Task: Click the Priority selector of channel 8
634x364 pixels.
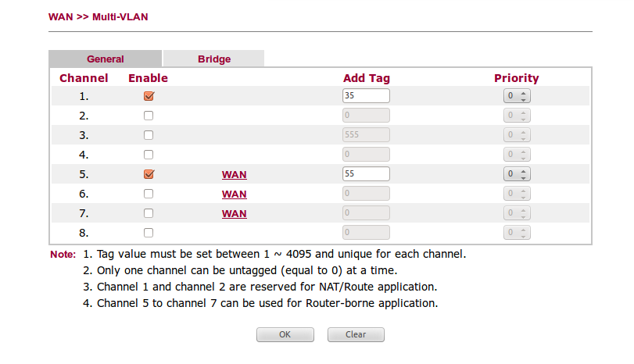Action: click(x=517, y=233)
